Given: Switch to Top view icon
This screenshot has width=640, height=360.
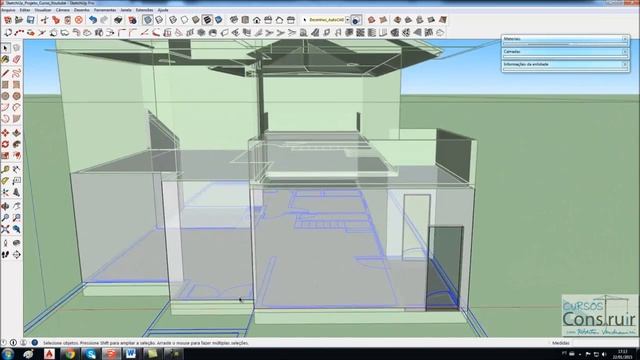Looking at the screenshot, I should click(x=245, y=20).
